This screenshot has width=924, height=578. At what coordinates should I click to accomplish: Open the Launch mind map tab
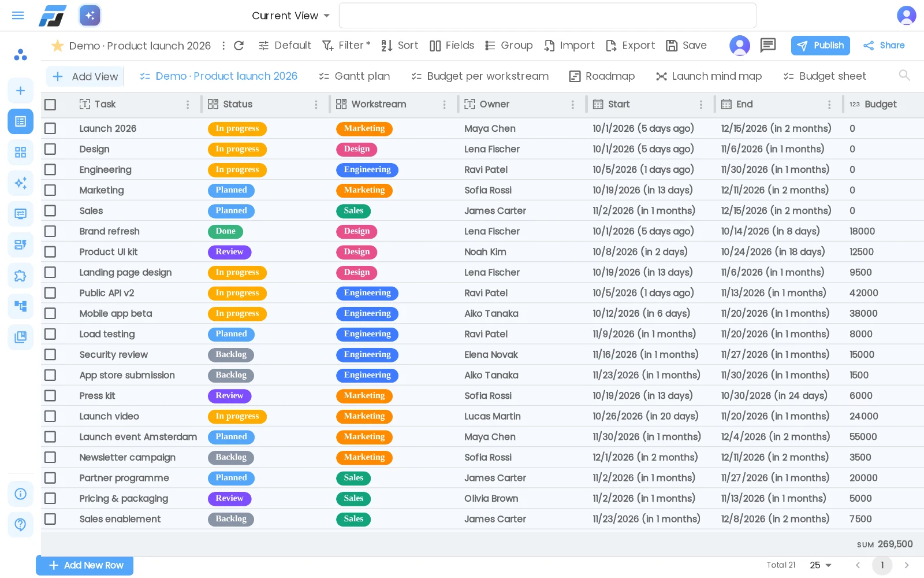point(709,76)
